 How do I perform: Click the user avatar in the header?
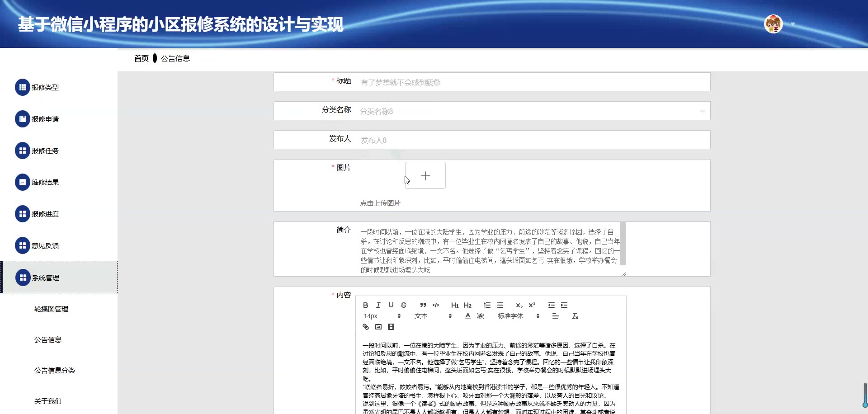(774, 24)
